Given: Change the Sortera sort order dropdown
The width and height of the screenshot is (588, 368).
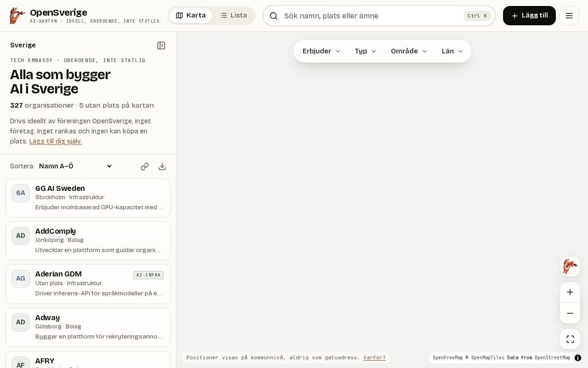Looking at the screenshot, I should pyautogui.click(x=76, y=167).
